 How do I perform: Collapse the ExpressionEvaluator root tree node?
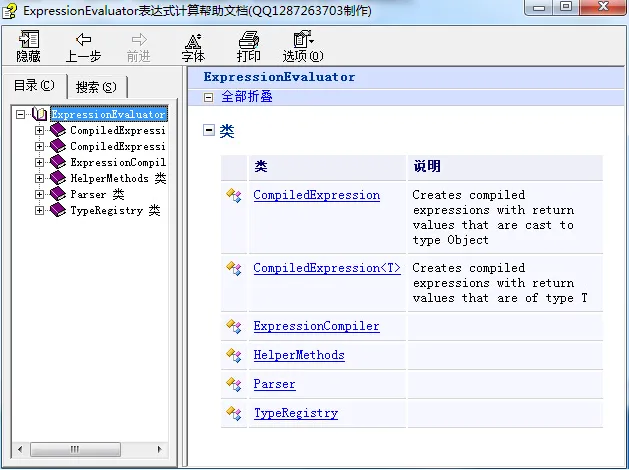click(x=22, y=114)
